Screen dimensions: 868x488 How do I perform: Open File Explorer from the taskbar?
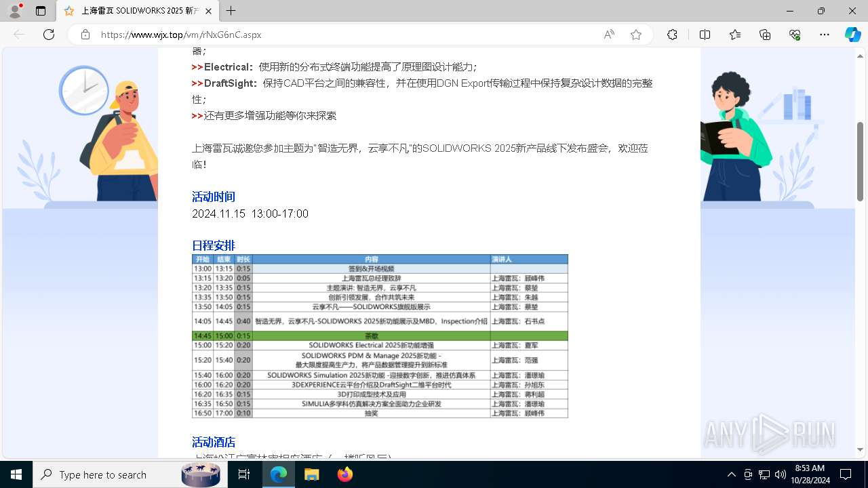(x=311, y=474)
